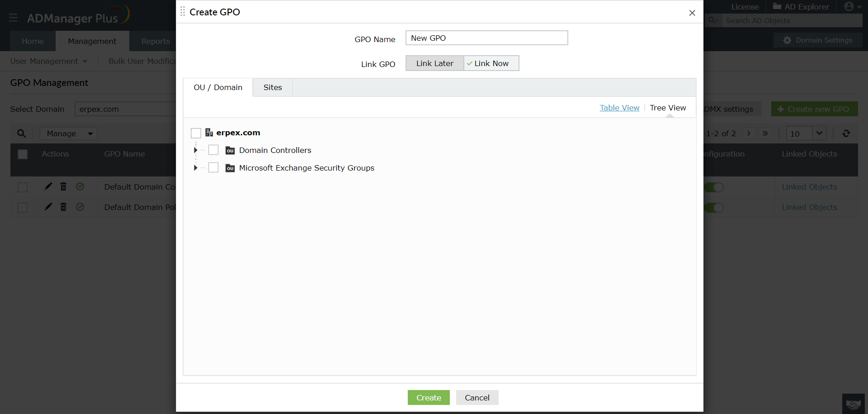
Task: Switch to the Sites tab
Action: pos(273,87)
